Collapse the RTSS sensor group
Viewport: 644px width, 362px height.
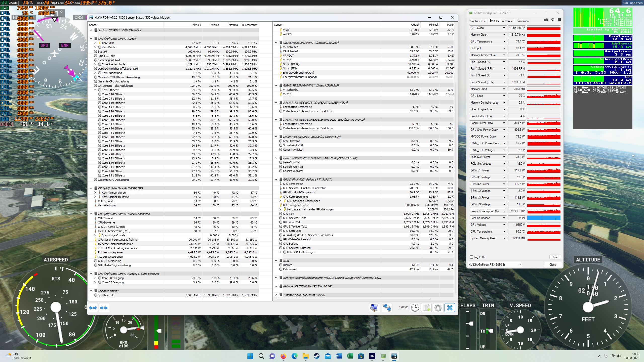(x=276, y=261)
